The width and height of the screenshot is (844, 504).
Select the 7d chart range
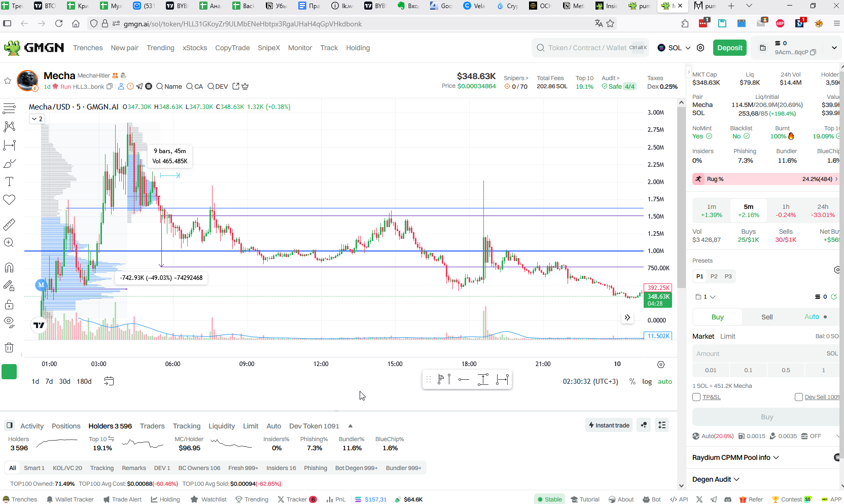pos(49,381)
